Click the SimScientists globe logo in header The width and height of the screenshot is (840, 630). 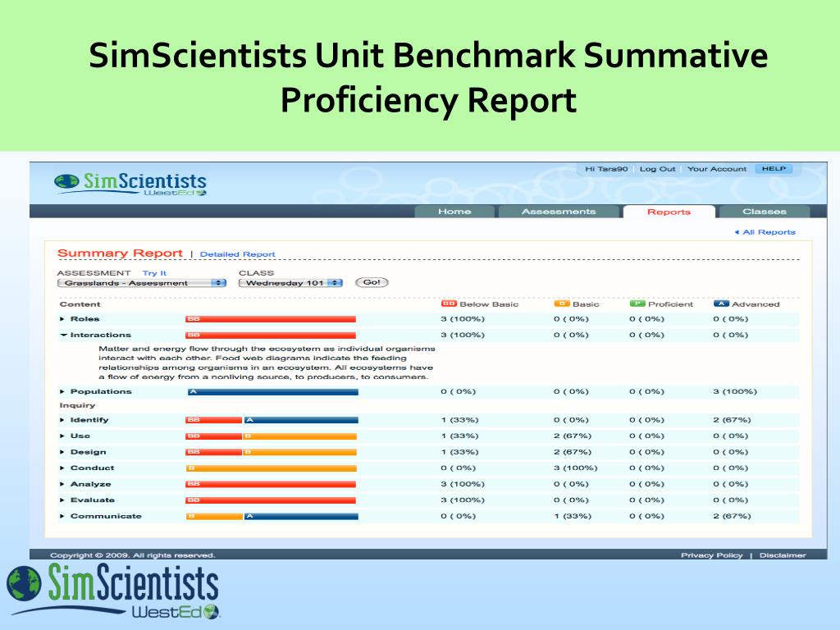pyautogui.click(x=66, y=181)
